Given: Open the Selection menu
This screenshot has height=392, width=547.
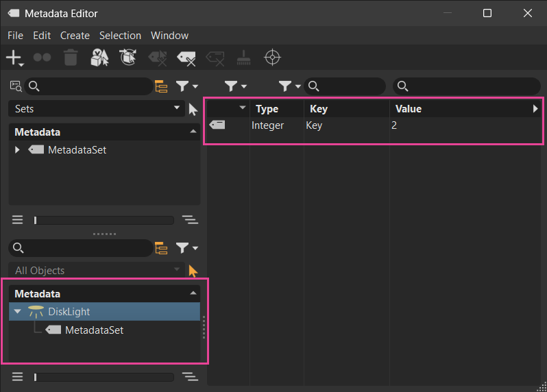Looking at the screenshot, I should (121, 36).
